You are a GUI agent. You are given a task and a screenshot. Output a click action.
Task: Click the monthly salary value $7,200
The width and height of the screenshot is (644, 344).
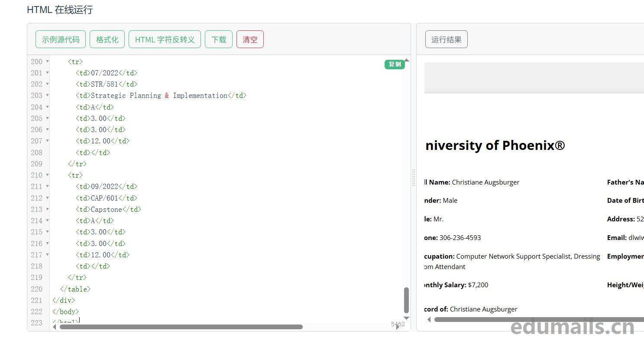pos(478,285)
